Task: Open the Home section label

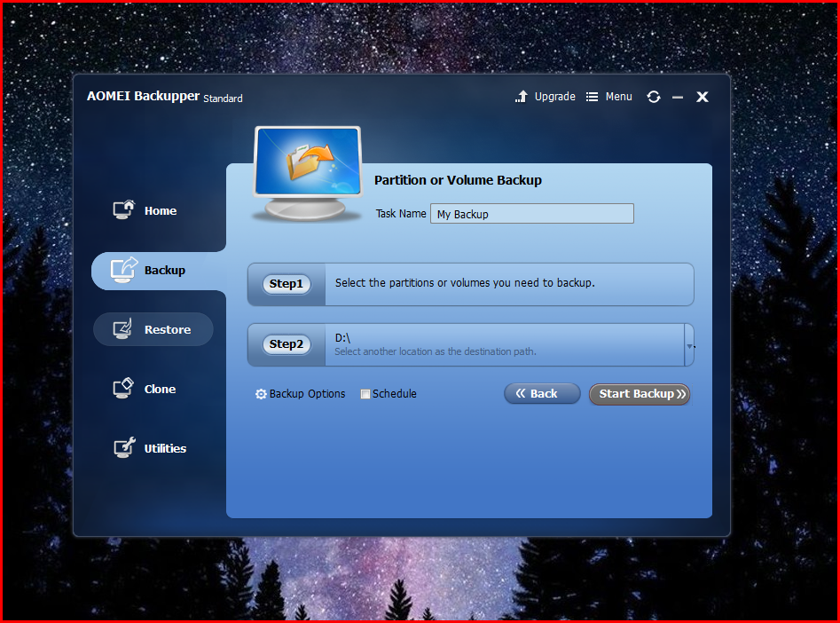Action: click(x=161, y=210)
